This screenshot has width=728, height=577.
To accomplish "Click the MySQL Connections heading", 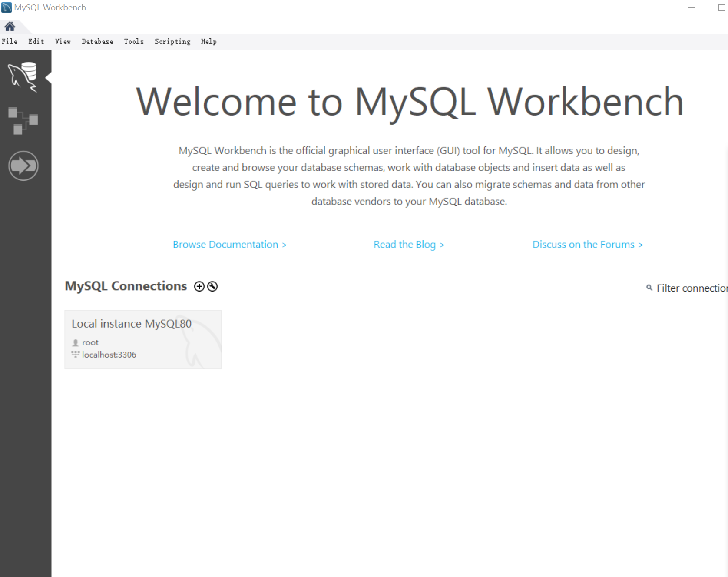I will pos(126,286).
